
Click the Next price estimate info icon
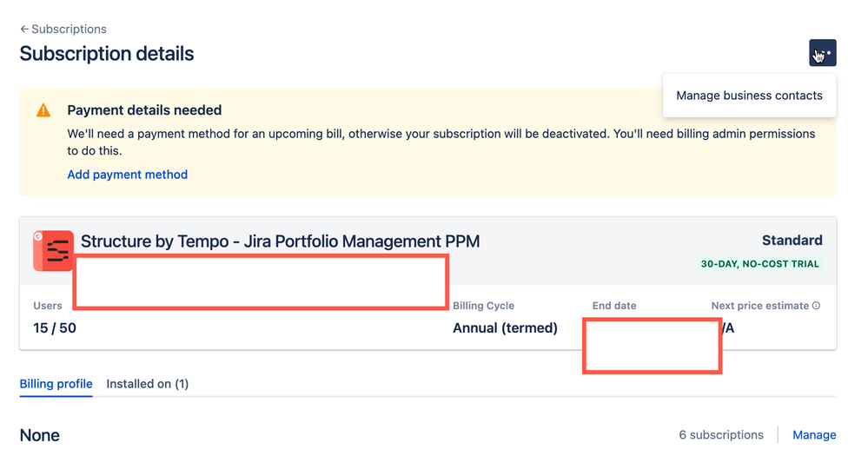click(x=816, y=306)
